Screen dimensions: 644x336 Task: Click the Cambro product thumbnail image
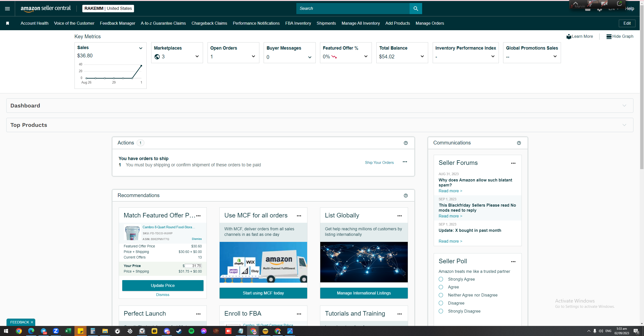[132, 233]
